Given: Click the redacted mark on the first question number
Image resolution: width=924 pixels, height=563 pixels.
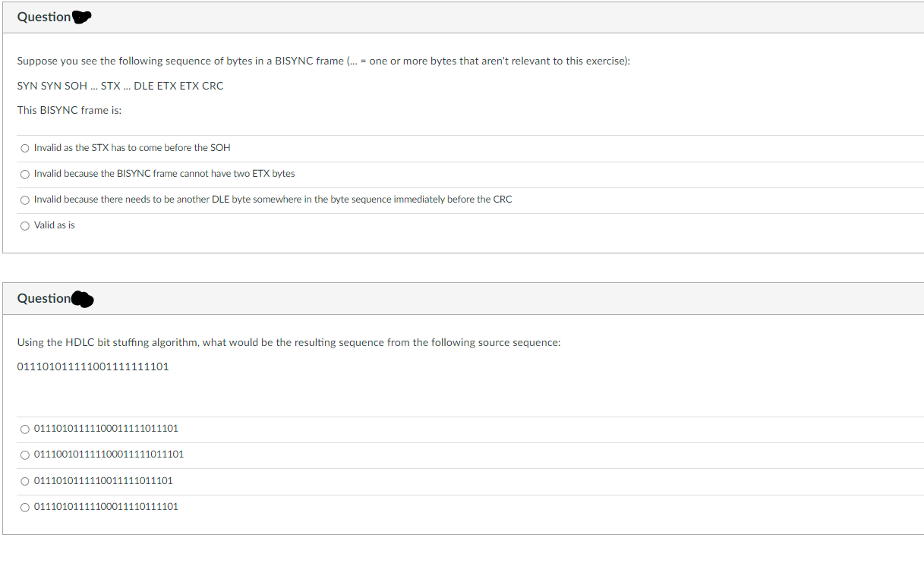Looking at the screenshot, I should (x=82, y=15).
